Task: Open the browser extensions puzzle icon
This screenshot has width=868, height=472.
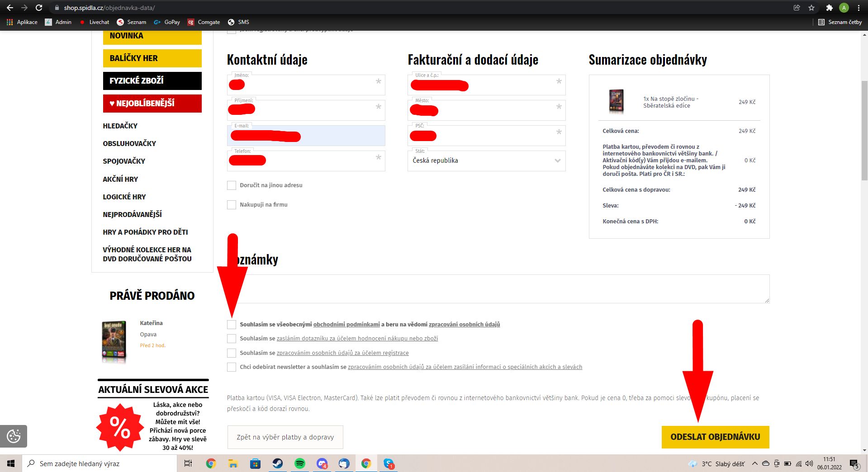Action: click(x=829, y=8)
